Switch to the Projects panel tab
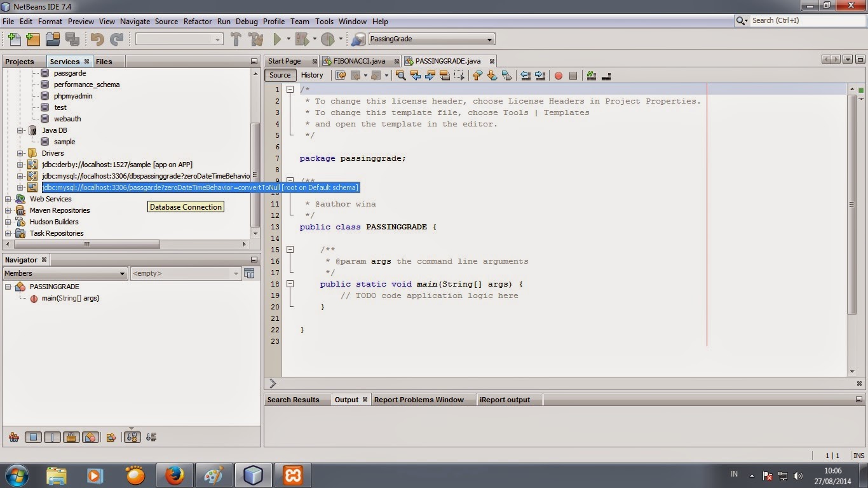Image resolution: width=868 pixels, height=488 pixels. tap(20, 62)
